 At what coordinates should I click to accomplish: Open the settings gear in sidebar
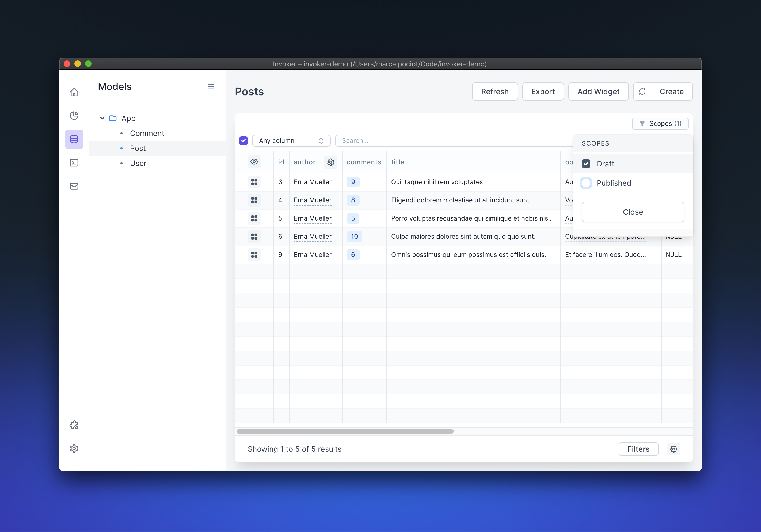click(x=74, y=448)
